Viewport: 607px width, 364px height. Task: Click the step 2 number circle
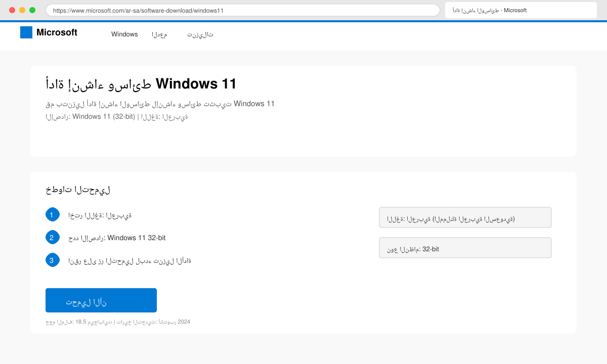tap(53, 238)
